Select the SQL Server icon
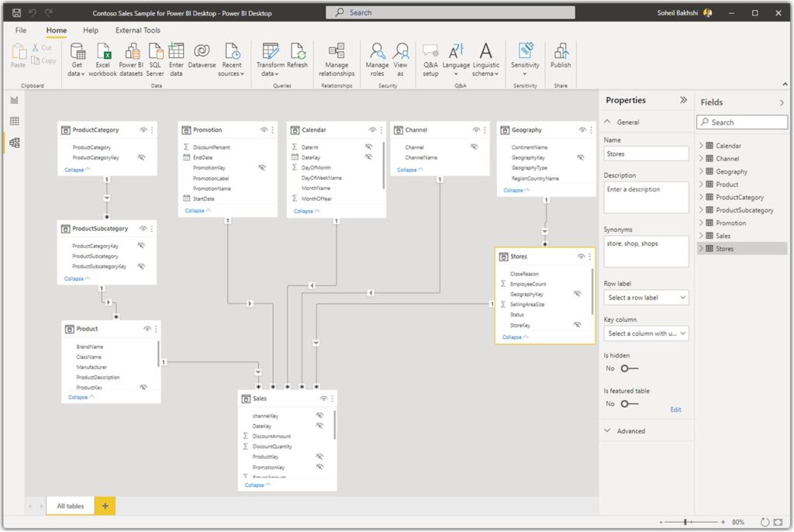The width and height of the screenshot is (794, 532). (x=155, y=51)
